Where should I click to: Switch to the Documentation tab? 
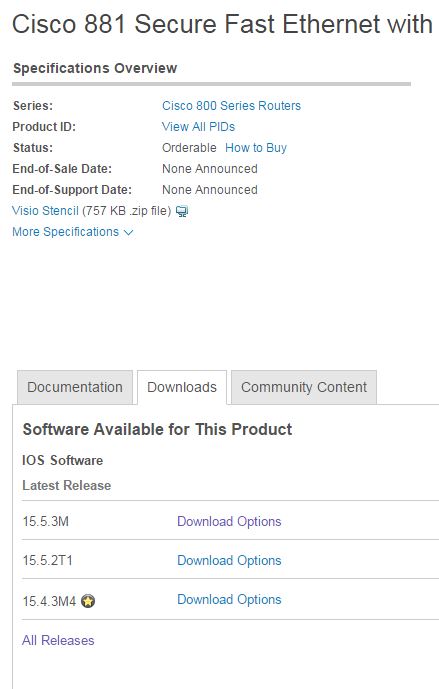pos(75,387)
